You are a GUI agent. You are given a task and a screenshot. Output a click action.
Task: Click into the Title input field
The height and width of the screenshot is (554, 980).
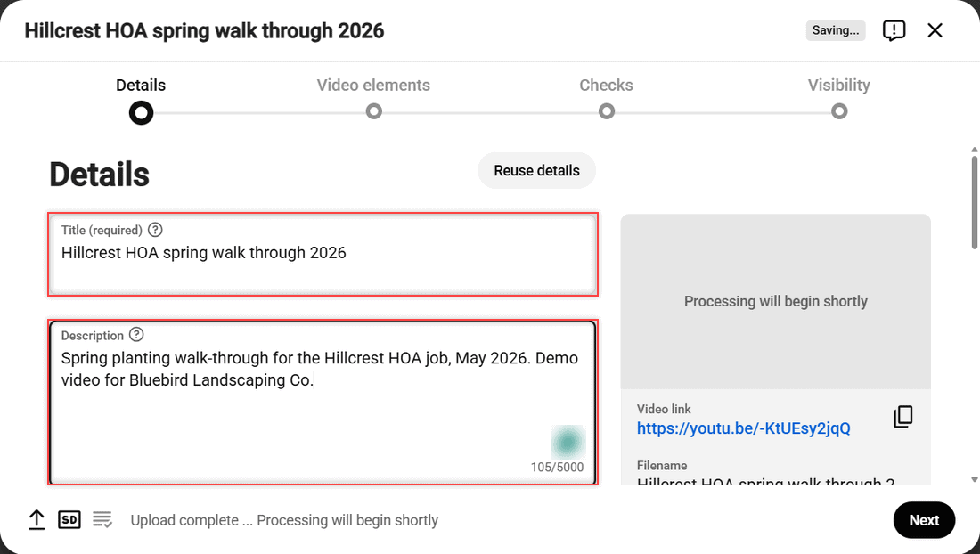pos(323,254)
